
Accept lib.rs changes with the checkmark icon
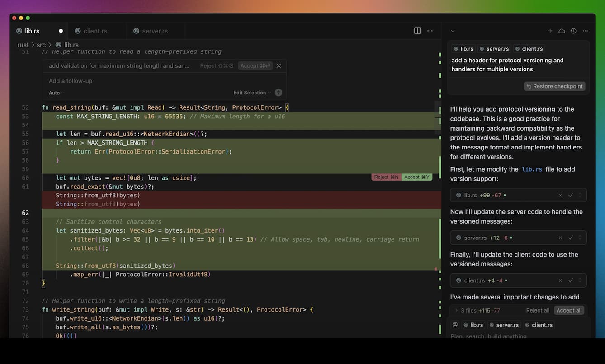571,195
